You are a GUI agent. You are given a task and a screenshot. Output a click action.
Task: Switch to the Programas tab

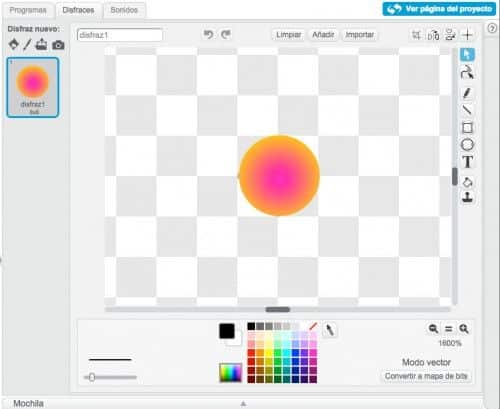point(28,10)
